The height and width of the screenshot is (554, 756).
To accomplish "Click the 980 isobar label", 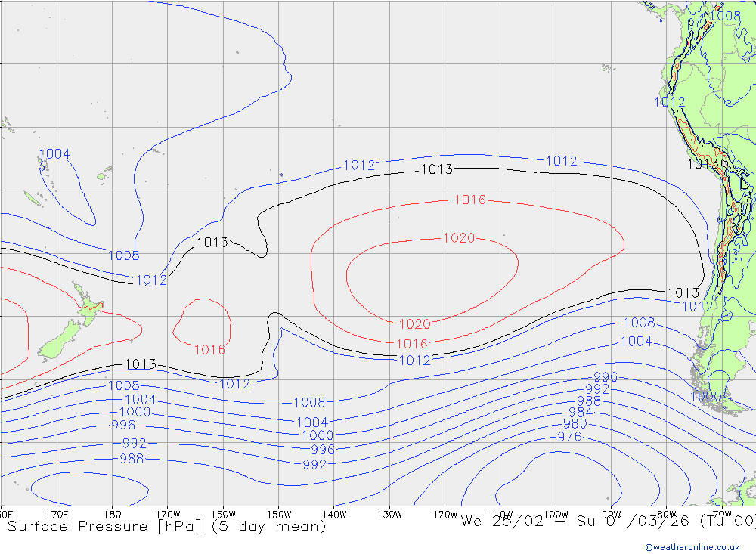I will (x=575, y=424).
